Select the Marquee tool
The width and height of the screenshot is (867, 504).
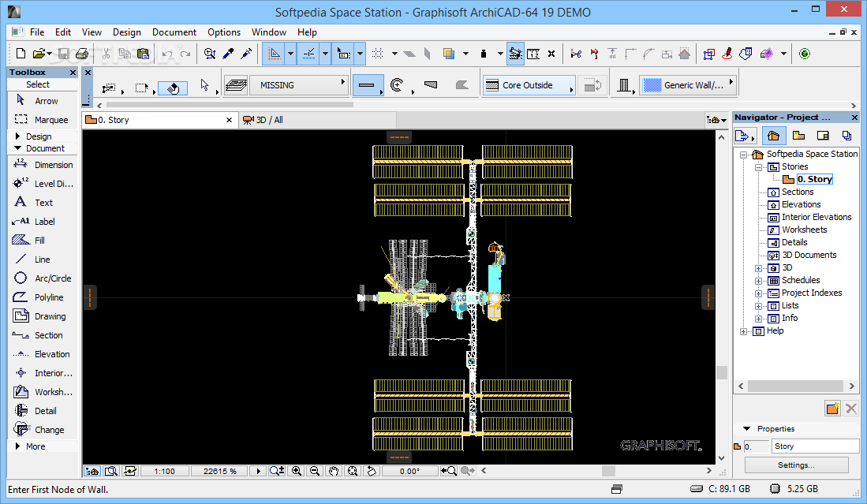[x=42, y=119]
